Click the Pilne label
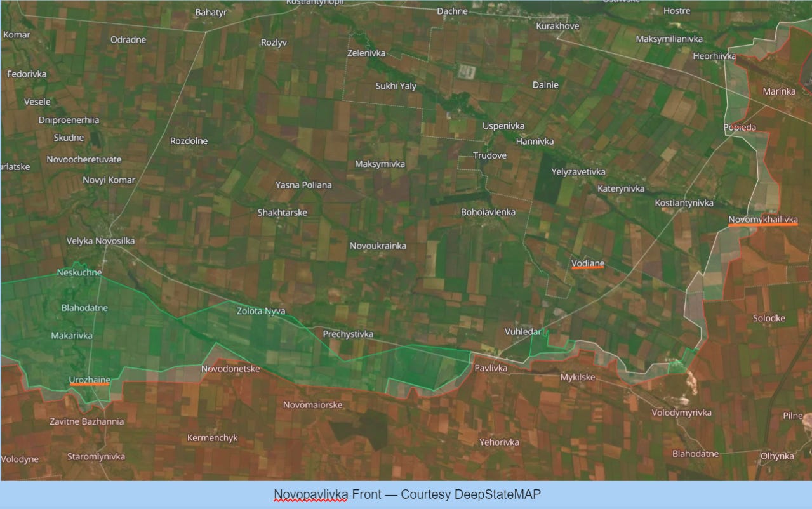The width and height of the screenshot is (812, 509). (x=793, y=416)
